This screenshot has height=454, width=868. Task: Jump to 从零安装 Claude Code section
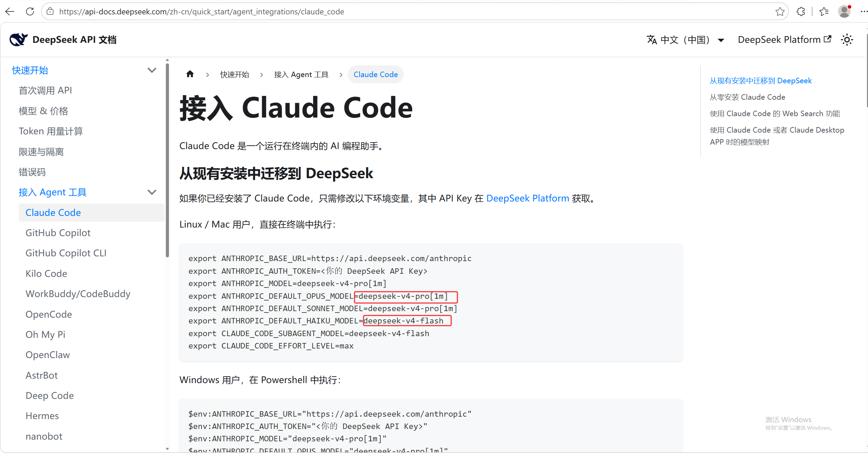click(747, 97)
